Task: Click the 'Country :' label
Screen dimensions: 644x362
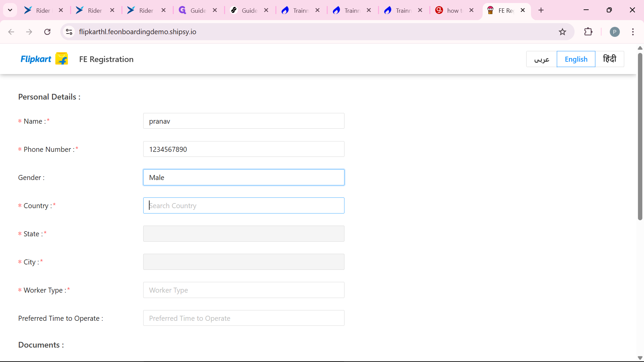Action: 38,206
